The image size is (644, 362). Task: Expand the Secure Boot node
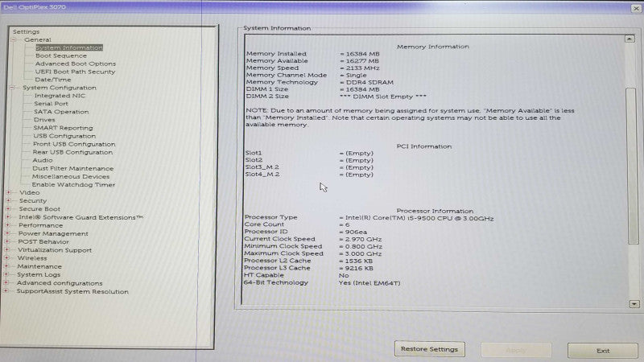coord(8,208)
